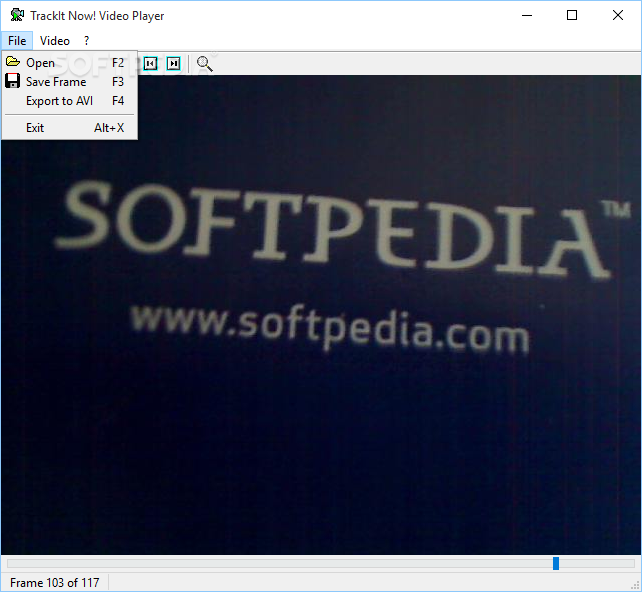The height and width of the screenshot is (592, 642).
Task: Choose Save Frame menu entry
Action: point(70,82)
